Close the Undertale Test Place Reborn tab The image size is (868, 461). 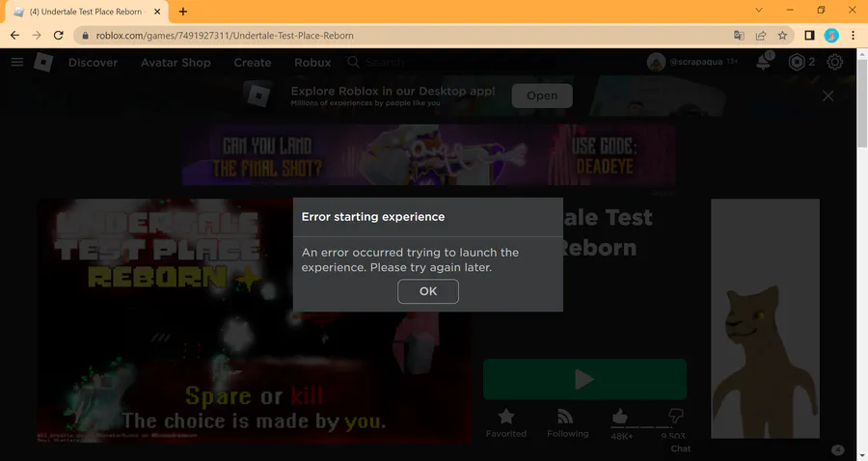157,11
